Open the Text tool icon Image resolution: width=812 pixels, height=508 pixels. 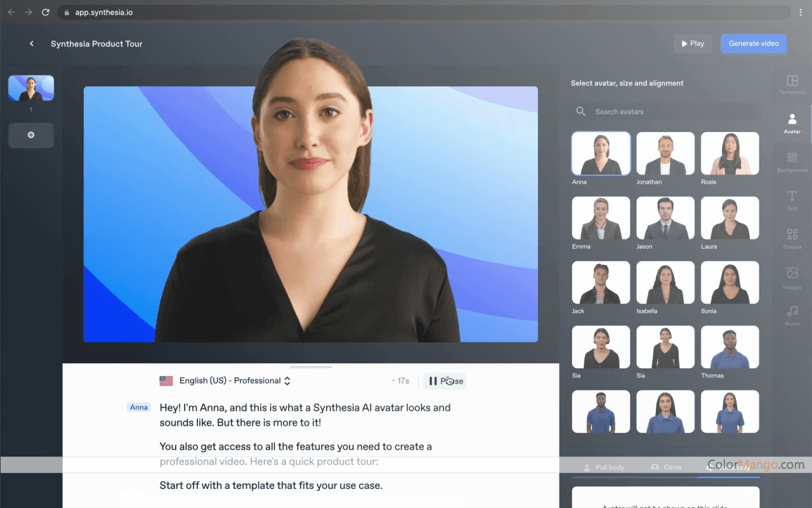coord(792,197)
